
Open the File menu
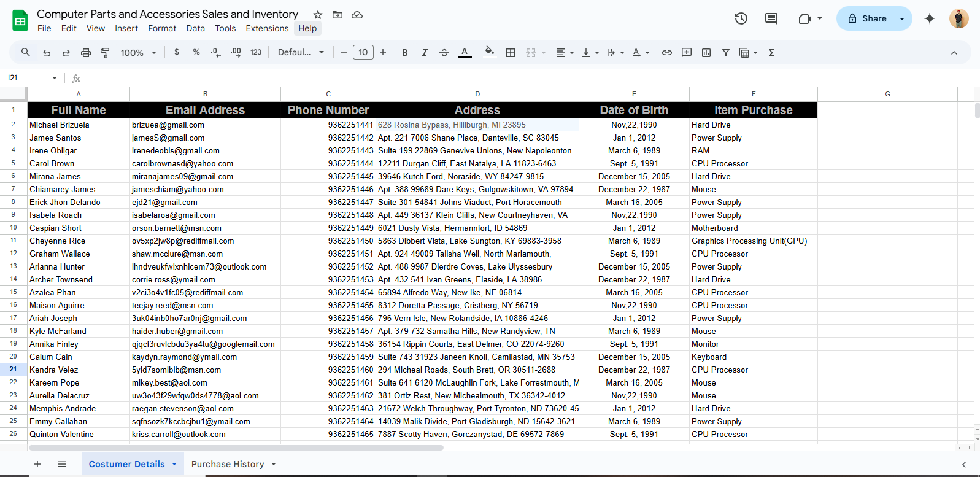[44, 28]
